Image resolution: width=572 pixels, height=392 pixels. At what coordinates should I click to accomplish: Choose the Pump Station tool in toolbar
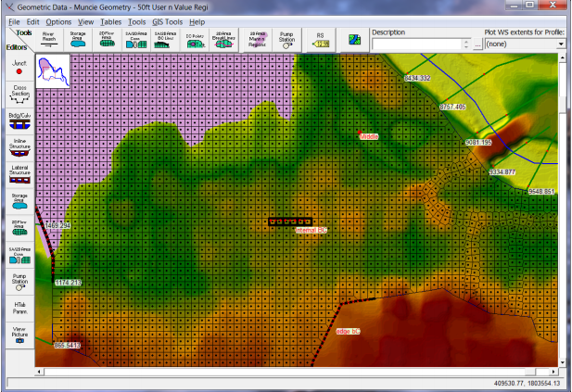click(285, 38)
